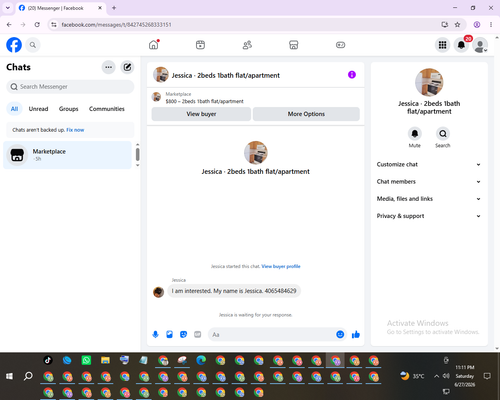Image resolution: width=500 pixels, height=400 pixels.
Task: Open Chrome three-dot menu
Action: pyautogui.click(x=491, y=25)
